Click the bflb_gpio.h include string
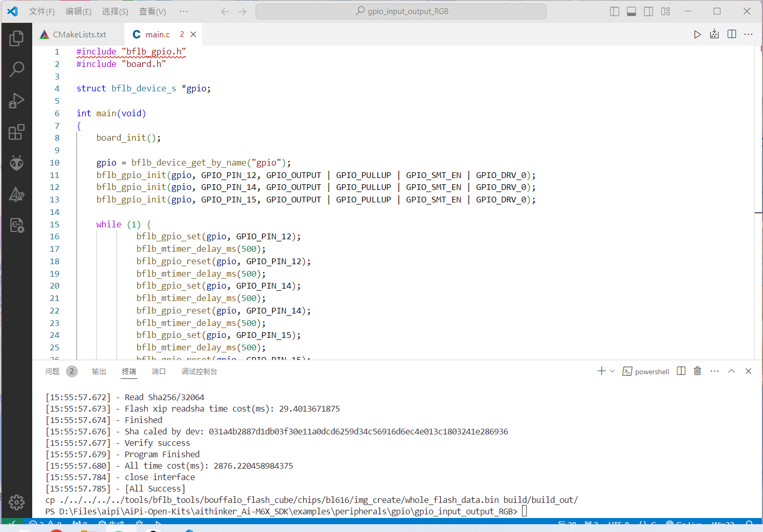Image resolution: width=763 pixels, height=532 pixels. pyautogui.click(x=154, y=51)
